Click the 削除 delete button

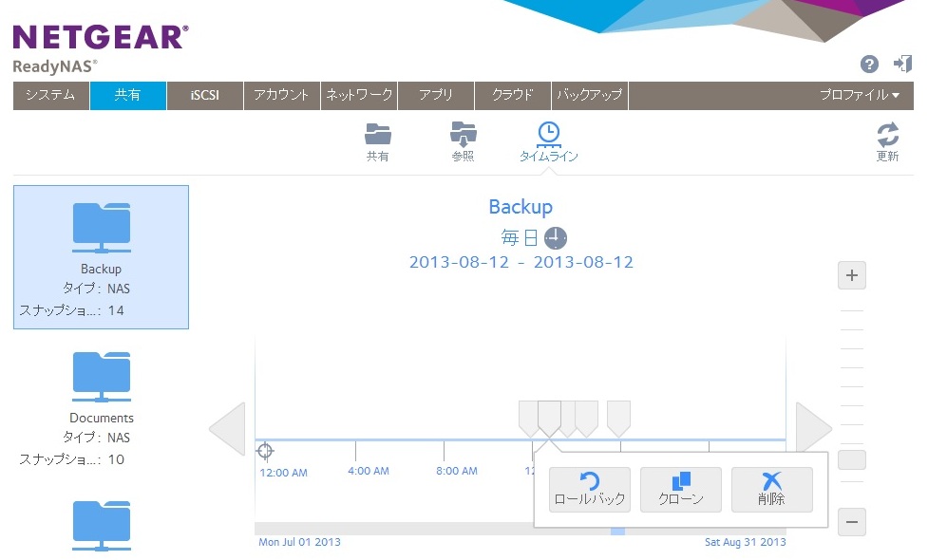point(772,490)
